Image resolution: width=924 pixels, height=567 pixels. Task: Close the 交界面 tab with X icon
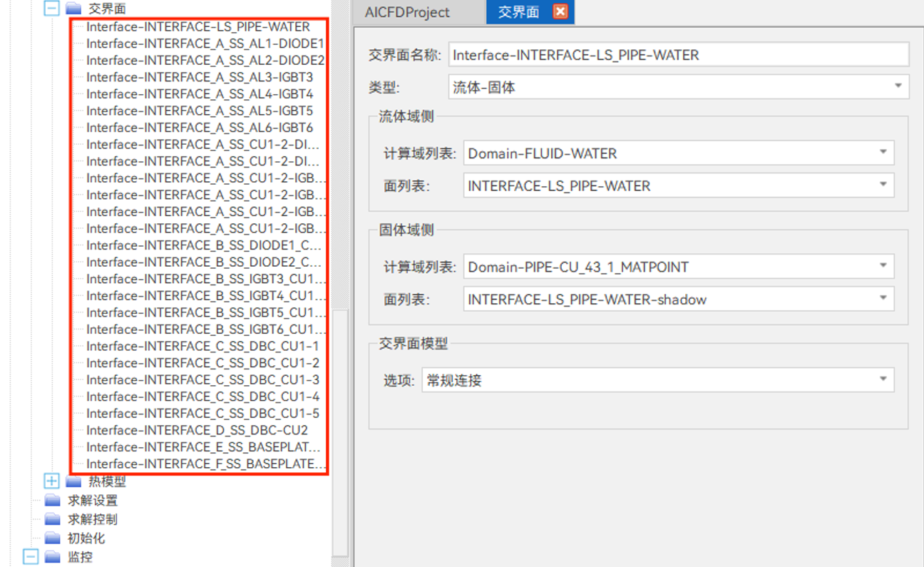(560, 12)
